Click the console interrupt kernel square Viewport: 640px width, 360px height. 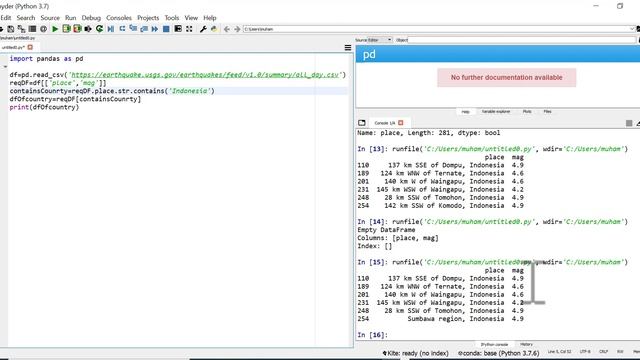point(629,123)
